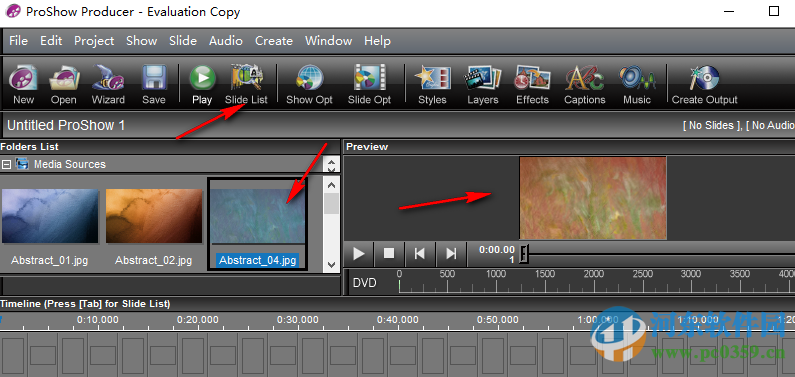This screenshot has height=377, width=795.
Task: Open the Music tool
Action: (637, 85)
